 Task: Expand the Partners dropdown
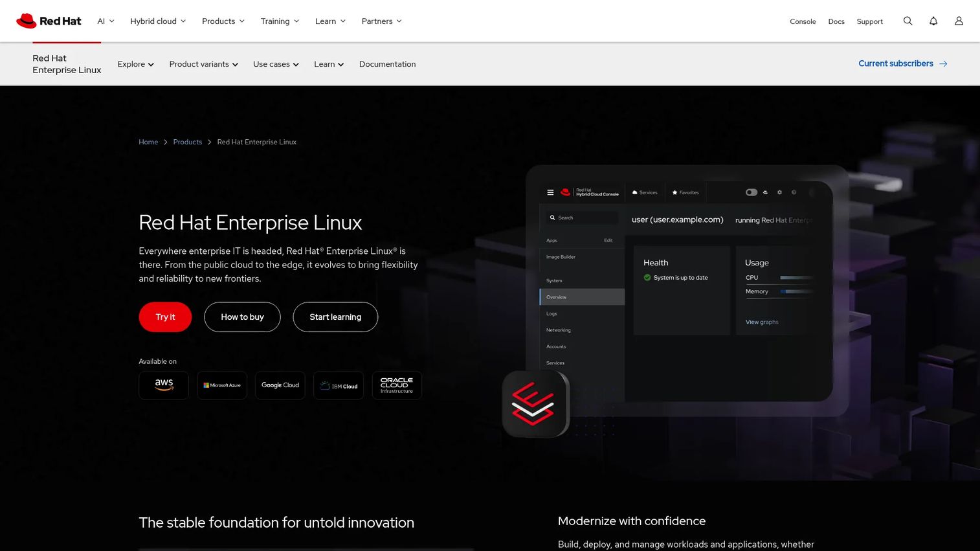pos(381,21)
